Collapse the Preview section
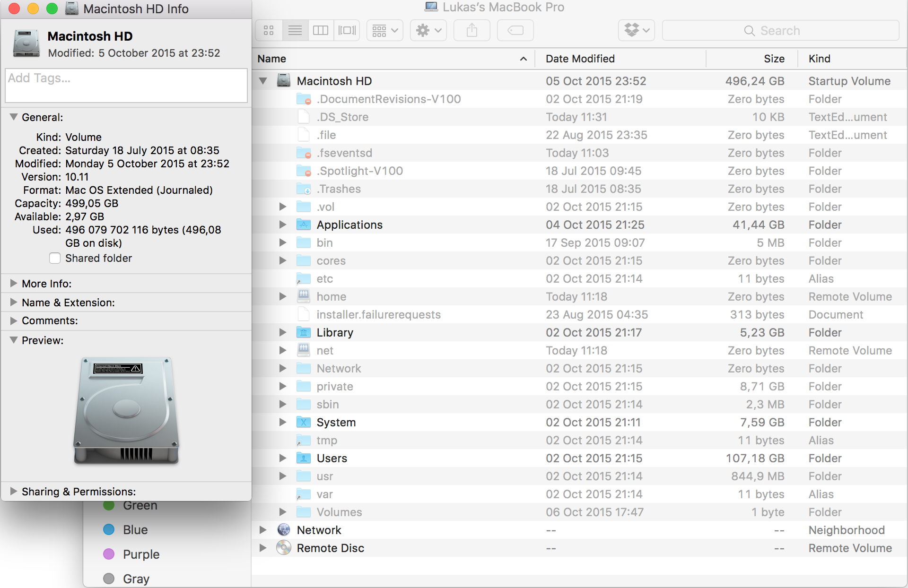The height and width of the screenshot is (588, 908). point(14,340)
